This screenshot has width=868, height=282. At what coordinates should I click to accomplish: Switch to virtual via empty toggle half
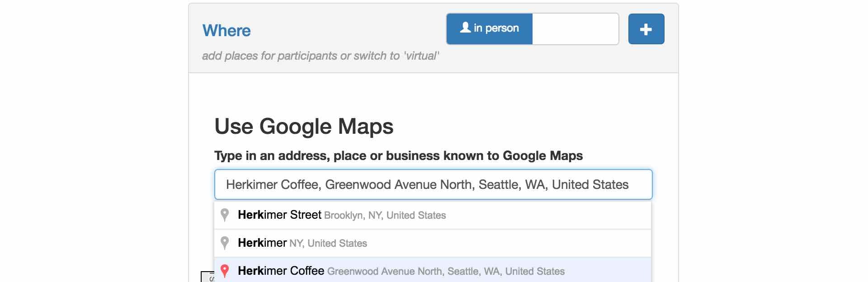pyautogui.click(x=576, y=29)
